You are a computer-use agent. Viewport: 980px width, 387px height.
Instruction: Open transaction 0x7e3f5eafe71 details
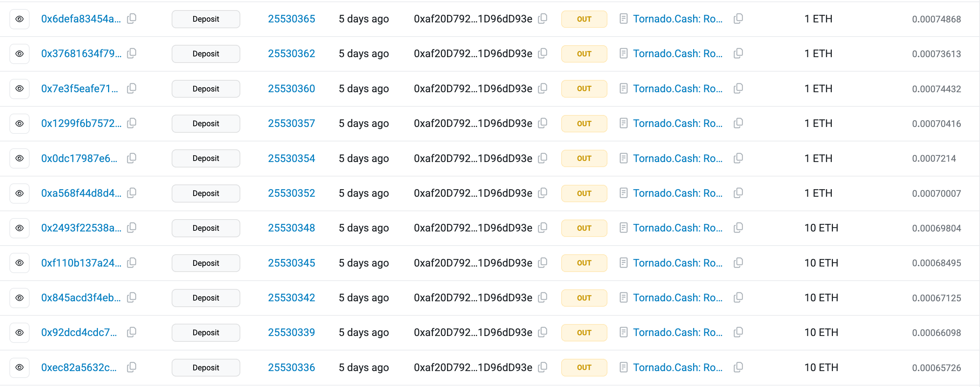pos(79,88)
